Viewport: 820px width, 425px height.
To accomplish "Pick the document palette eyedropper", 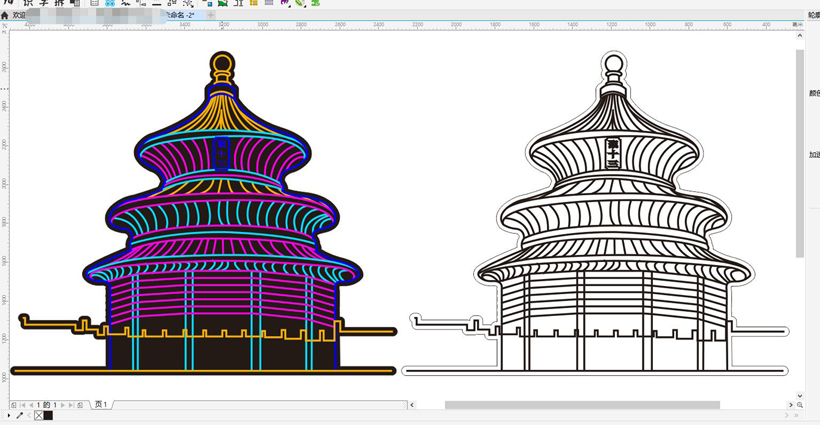I will (x=20, y=416).
